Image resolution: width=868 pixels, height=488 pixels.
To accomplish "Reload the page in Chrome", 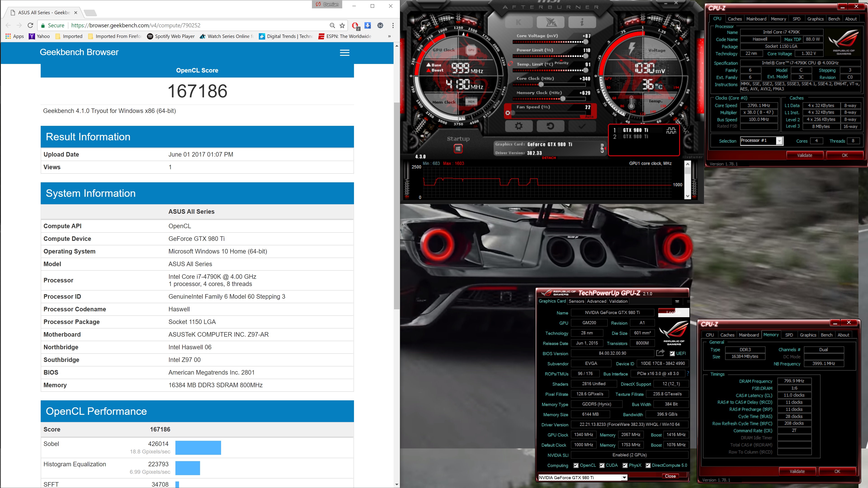I will (x=30, y=25).
